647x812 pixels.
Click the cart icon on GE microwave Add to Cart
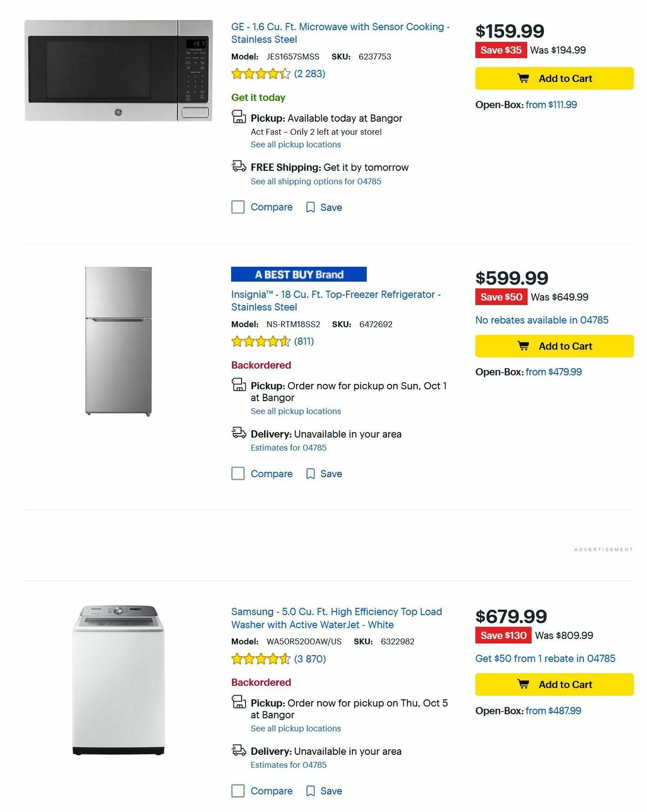tap(522, 78)
